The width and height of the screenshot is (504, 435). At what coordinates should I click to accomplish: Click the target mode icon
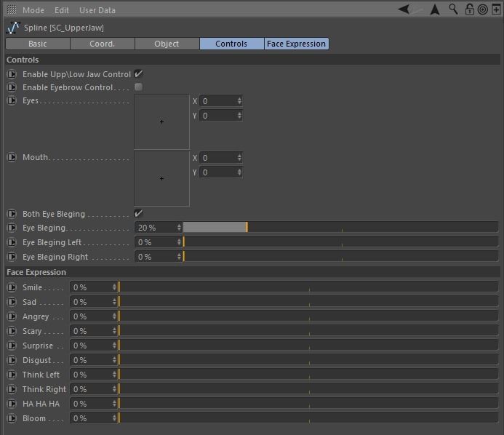click(x=482, y=9)
